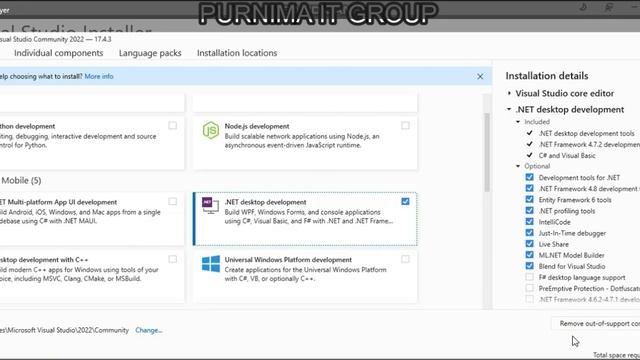The height and width of the screenshot is (360, 640).
Task: Switch to Installation locations tab
Action: coord(237,53)
